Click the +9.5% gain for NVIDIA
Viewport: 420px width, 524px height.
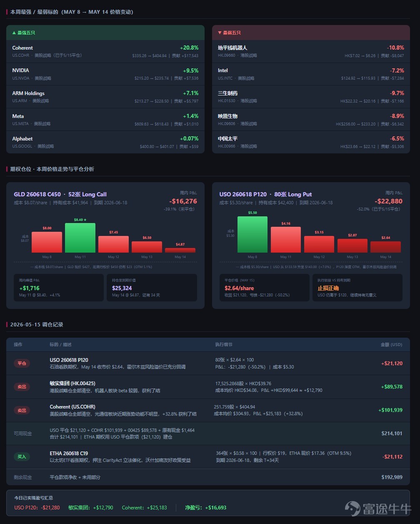click(x=191, y=70)
